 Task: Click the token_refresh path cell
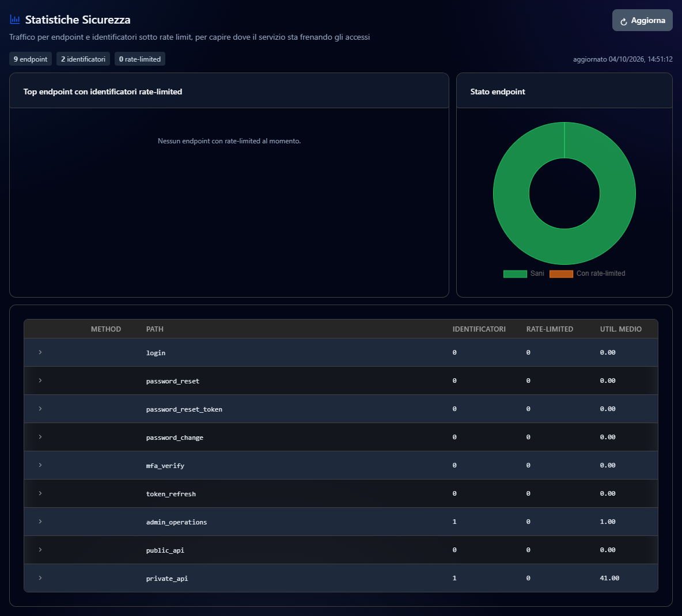[171, 494]
